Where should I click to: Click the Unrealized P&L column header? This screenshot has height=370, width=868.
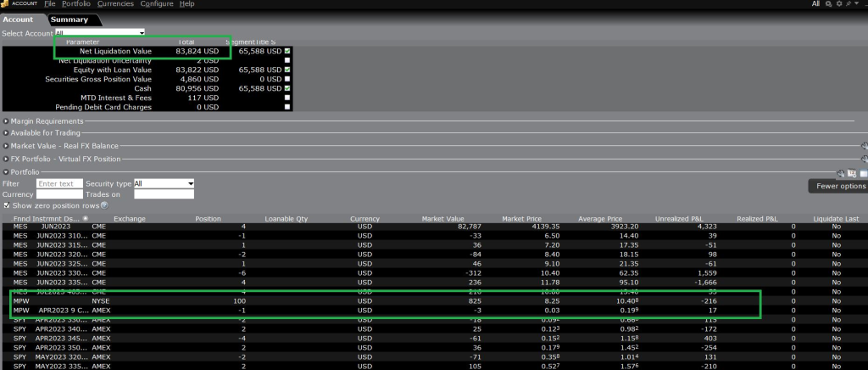677,218
